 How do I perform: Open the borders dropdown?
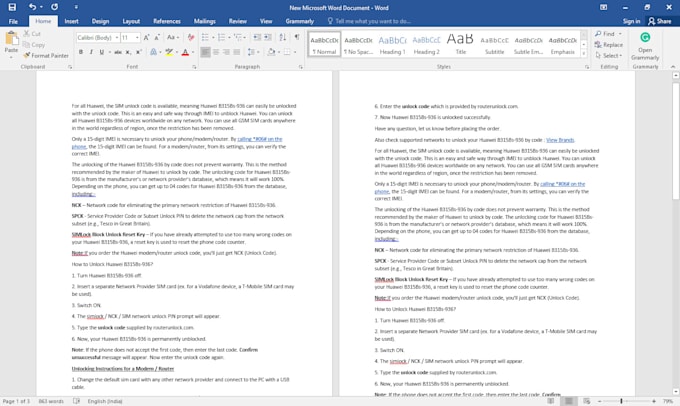295,52
